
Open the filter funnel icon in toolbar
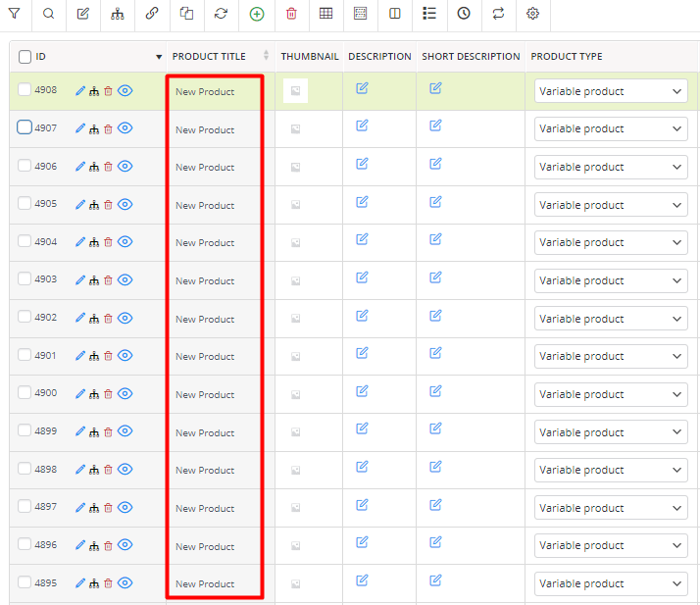click(15, 14)
